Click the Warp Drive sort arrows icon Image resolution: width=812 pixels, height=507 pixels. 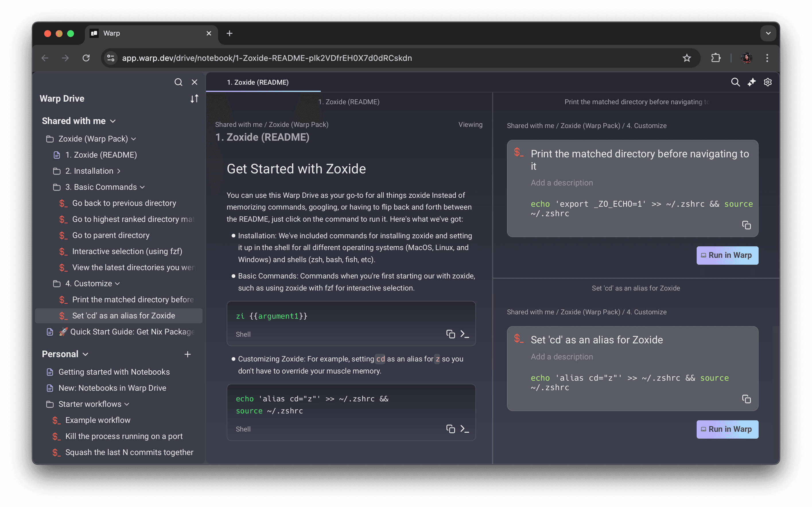pos(194,98)
